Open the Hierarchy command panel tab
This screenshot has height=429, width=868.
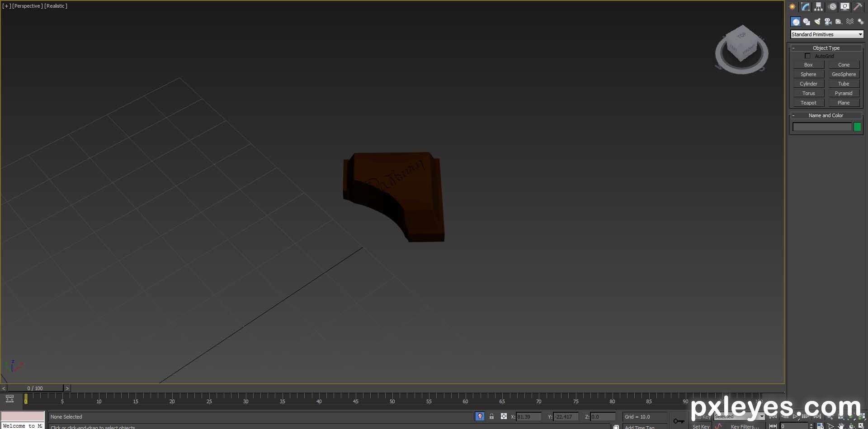tap(819, 7)
